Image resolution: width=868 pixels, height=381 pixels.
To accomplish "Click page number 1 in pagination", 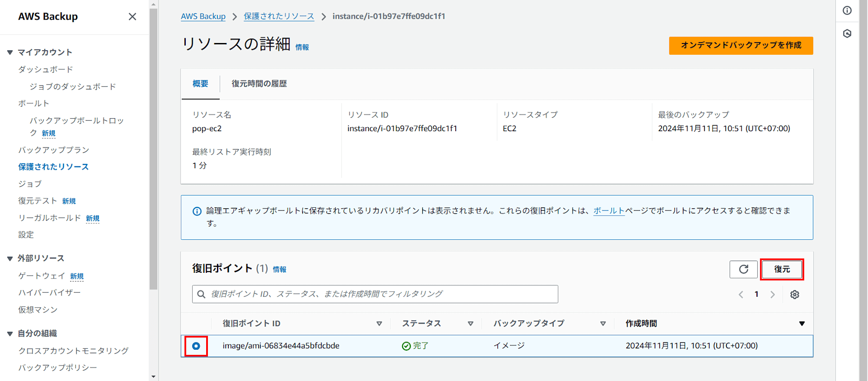I will 756,295.
